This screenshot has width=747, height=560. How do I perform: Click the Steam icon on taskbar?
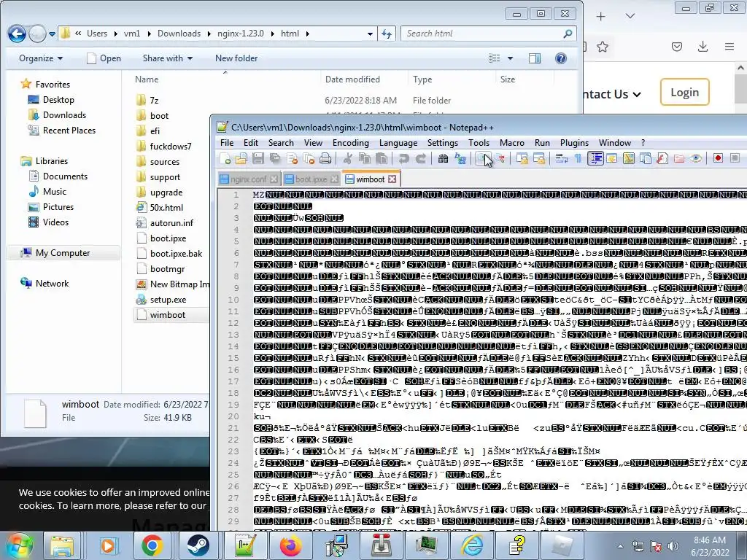(198, 545)
